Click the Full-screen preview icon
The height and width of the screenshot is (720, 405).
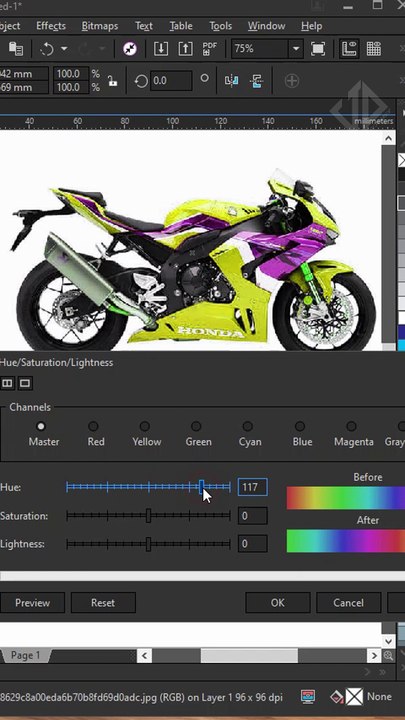[x=318, y=49]
